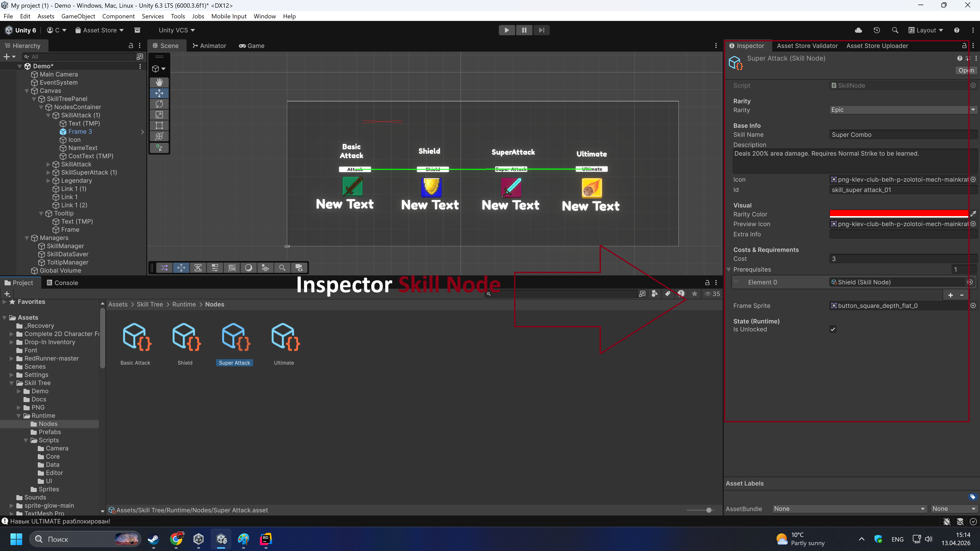Toggle favorites star filter in Project
The image size is (980, 551).
tap(694, 294)
